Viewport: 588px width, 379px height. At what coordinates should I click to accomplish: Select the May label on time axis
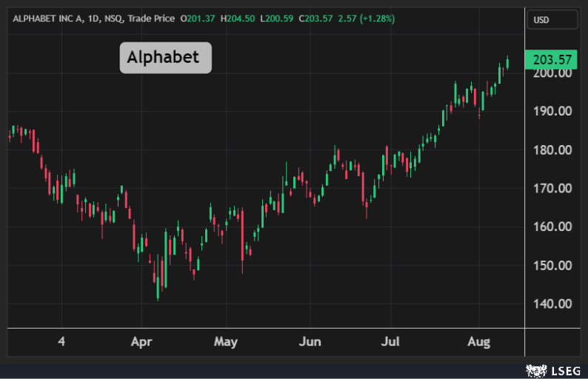click(225, 342)
